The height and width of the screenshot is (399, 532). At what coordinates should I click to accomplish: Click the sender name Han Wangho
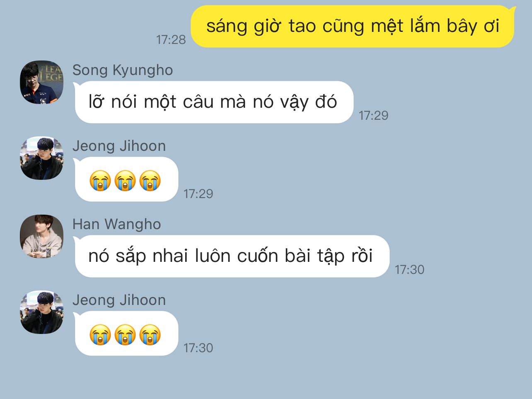pyautogui.click(x=117, y=224)
